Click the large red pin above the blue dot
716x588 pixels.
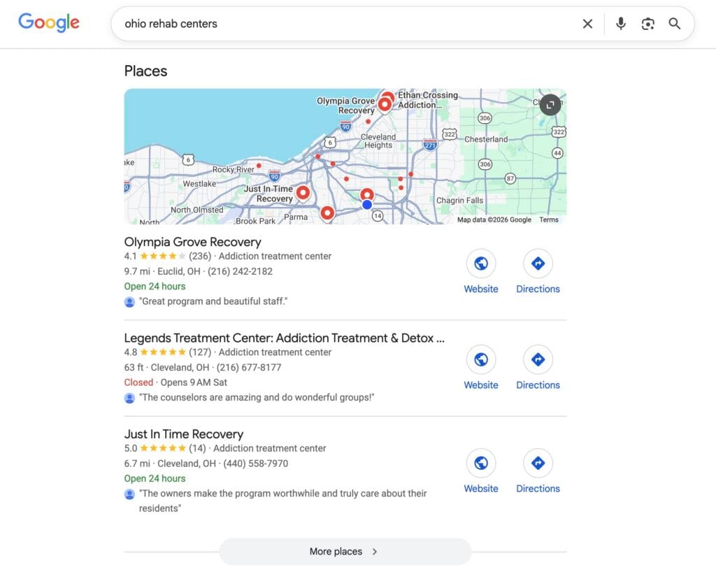click(367, 194)
